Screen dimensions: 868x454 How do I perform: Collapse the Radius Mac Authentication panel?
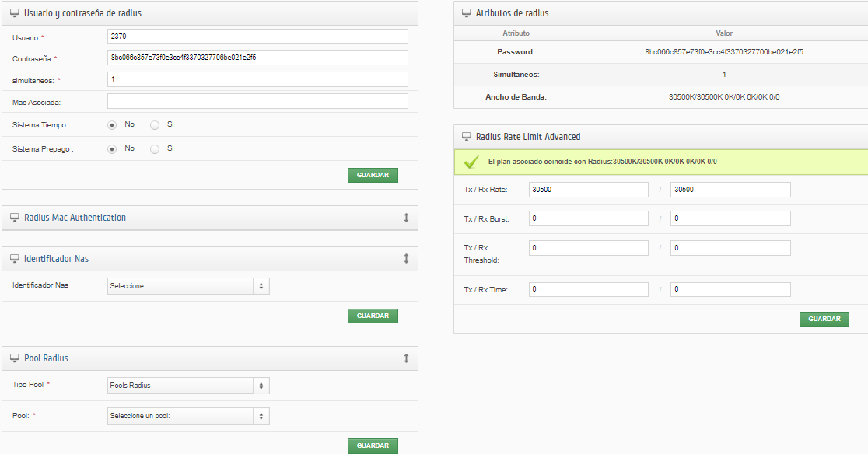coord(405,218)
